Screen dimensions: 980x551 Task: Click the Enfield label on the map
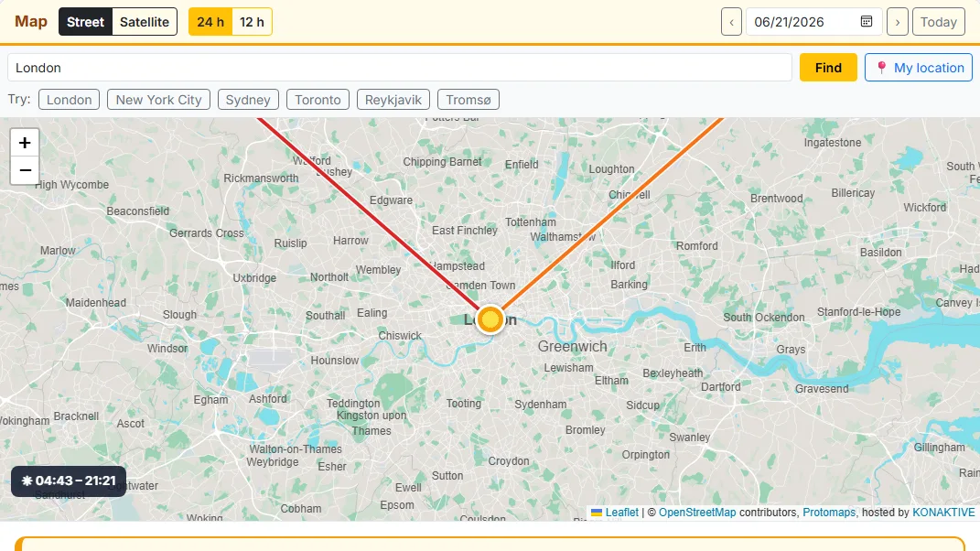(x=522, y=165)
